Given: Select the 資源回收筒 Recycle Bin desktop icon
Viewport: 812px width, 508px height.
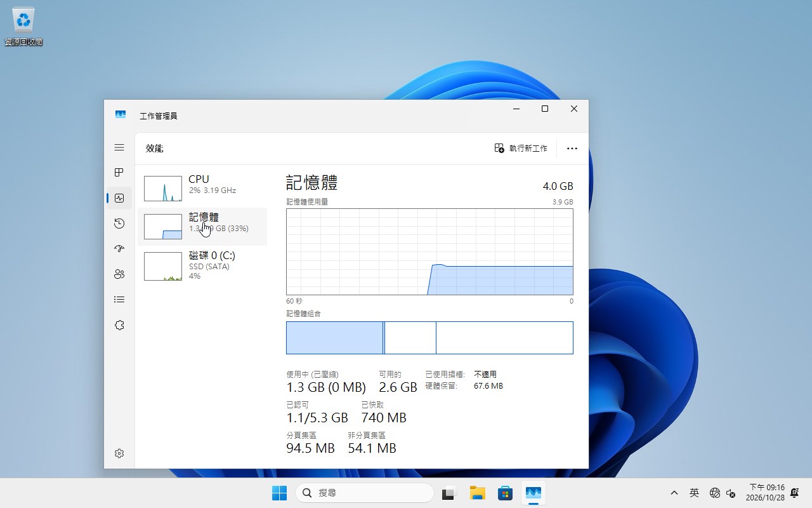Looking at the screenshot, I should [x=24, y=27].
